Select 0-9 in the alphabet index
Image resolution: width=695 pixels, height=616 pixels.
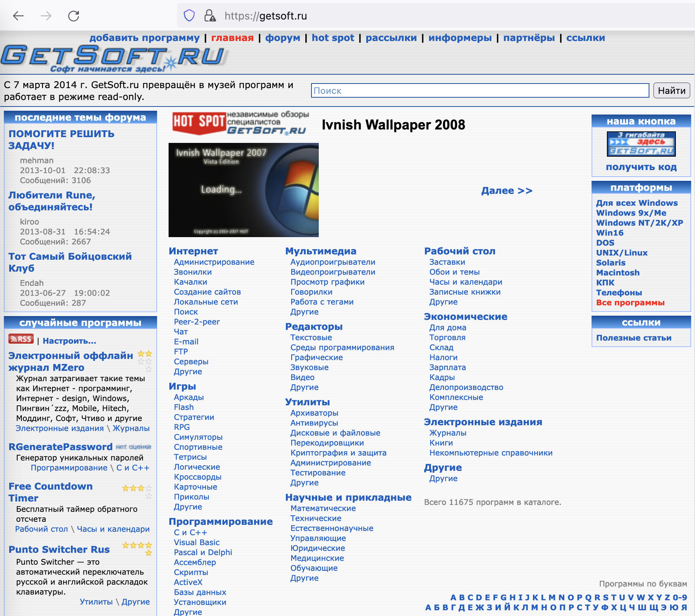point(680,598)
